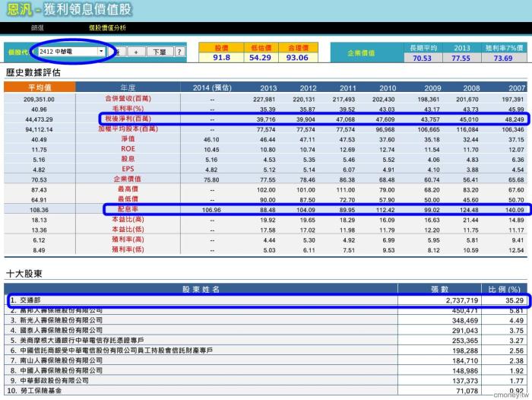Click the 加權平均股本(百萬) row label
Viewport: 532px width, 400px height.
[128, 129]
